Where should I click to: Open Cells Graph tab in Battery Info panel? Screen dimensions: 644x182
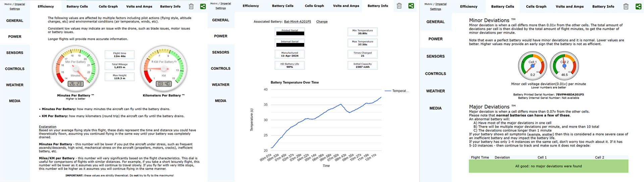[x=314, y=6]
